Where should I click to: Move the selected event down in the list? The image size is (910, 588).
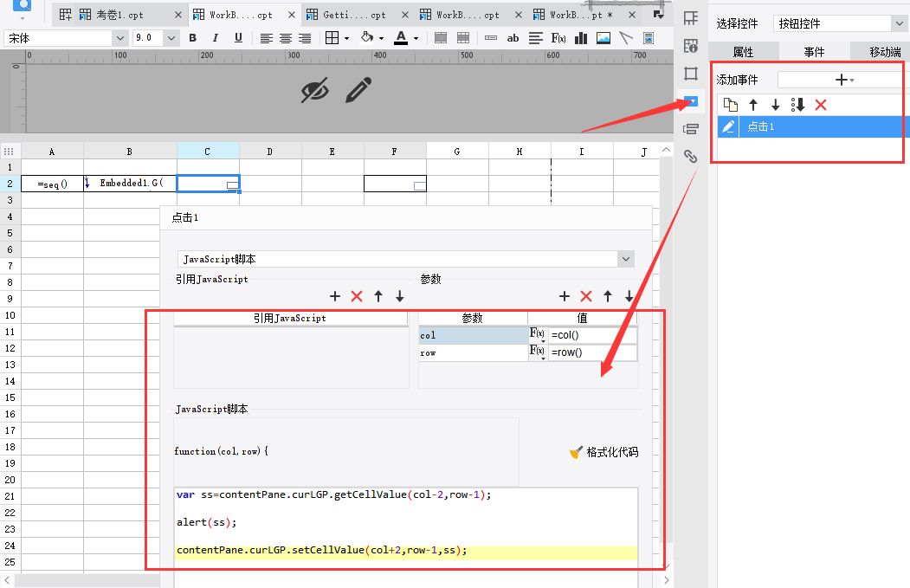coord(775,105)
